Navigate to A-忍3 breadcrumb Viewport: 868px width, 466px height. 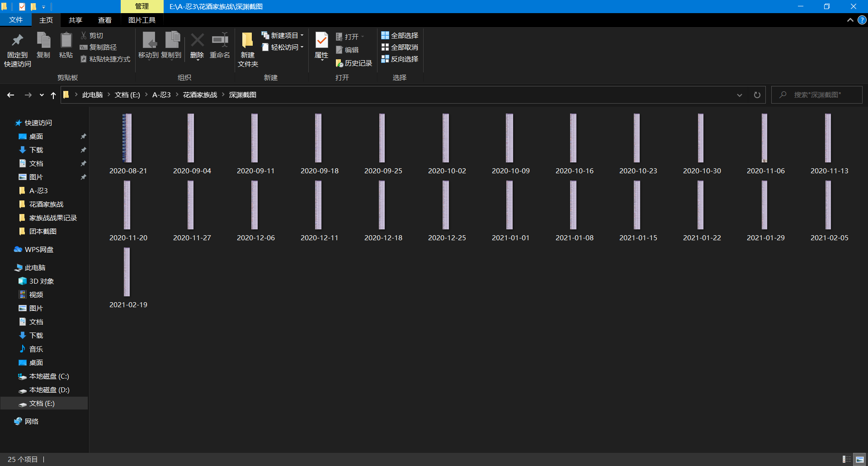click(161, 95)
